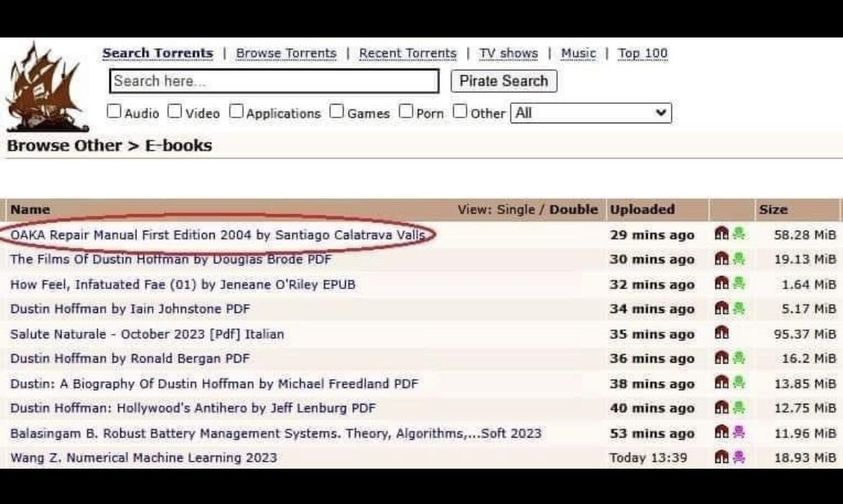Open magnet link for Films Of Dustin Hoffman
The width and height of the screenshot is (843, 504).
click(721, 258)
